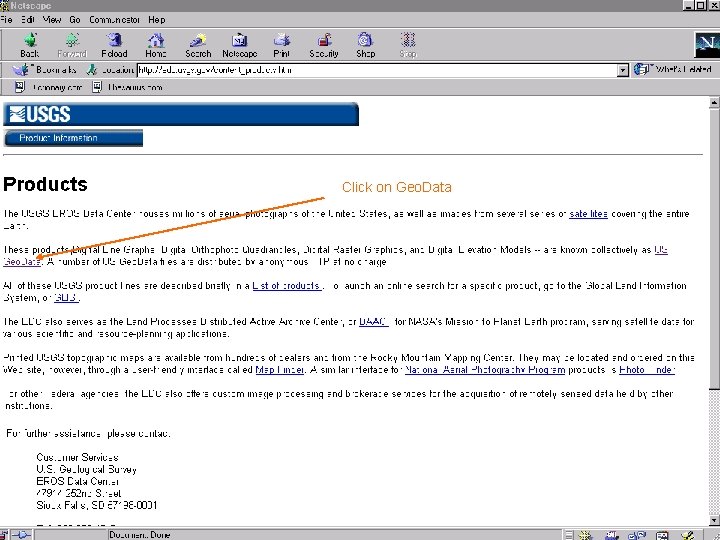Open the Thesaurus.com personal toolbar bookmark
720x540 pixels.
point(127,87)
